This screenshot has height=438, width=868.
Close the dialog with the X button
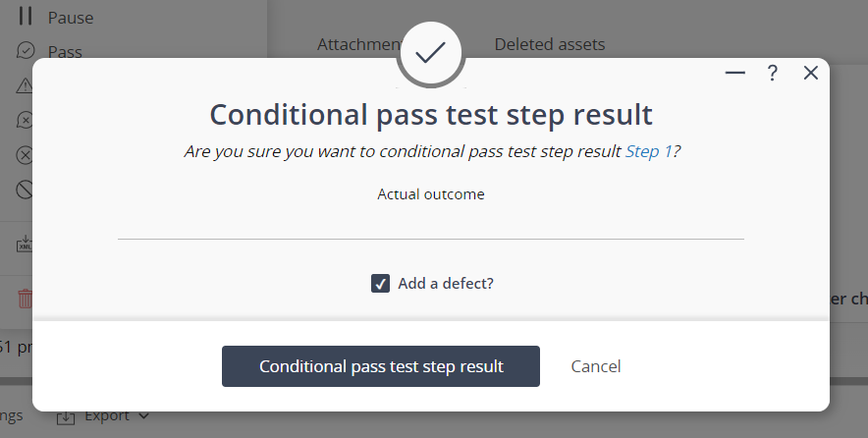[x=810, y=73]
